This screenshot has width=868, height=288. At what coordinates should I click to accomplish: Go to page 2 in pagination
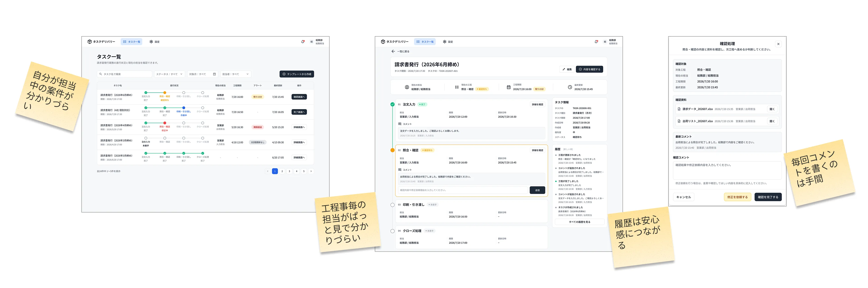[282, 171]
